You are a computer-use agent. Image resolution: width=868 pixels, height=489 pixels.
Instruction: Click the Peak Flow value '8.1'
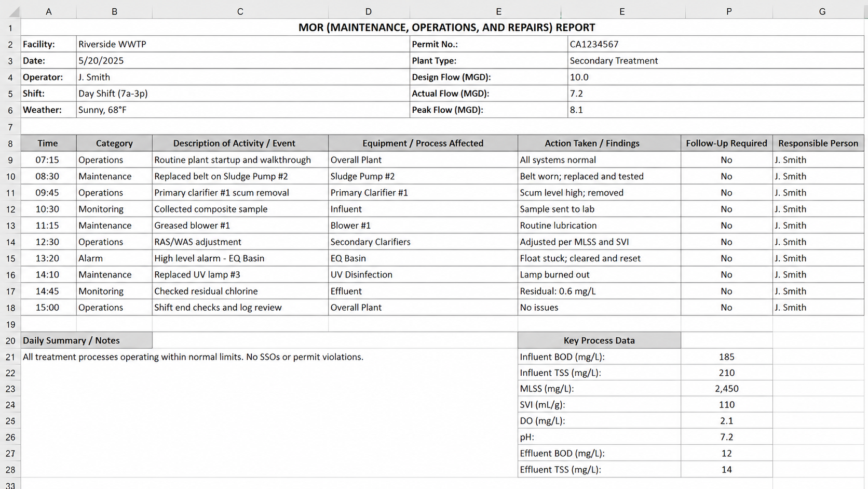[x=716, y=110]
